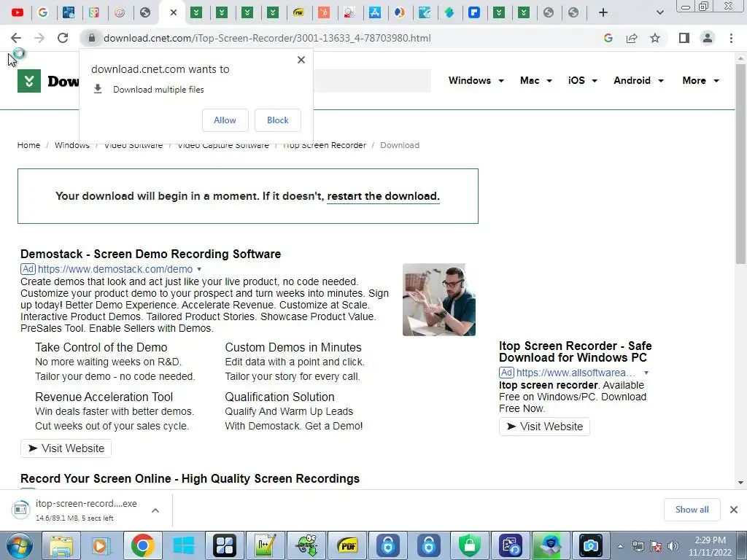Click the Demostack ad man photo
The image size is (747, 560).
[x=438, y=300]
